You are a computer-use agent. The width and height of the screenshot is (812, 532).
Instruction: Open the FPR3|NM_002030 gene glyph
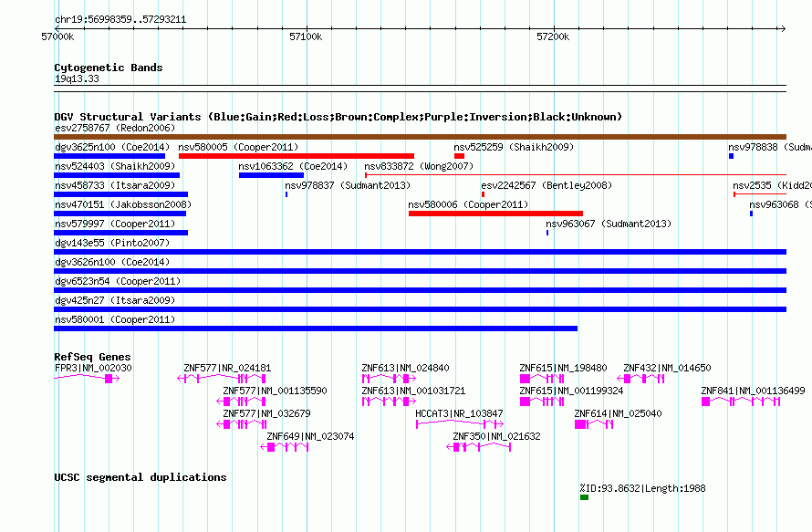(87, 379)
